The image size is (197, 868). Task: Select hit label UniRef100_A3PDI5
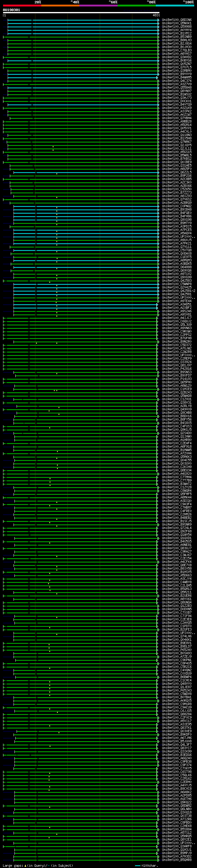tap(177, 226)
